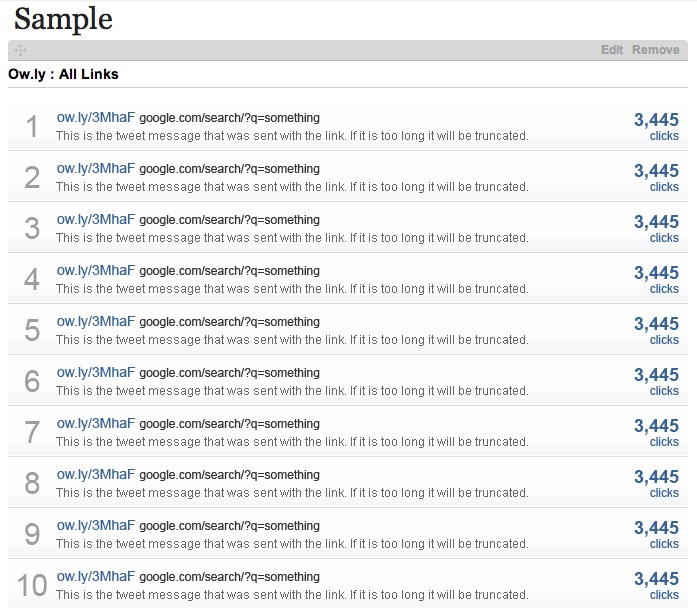Open the ow.ly/3MhaF link in row 10

click(x=95, y=577)
